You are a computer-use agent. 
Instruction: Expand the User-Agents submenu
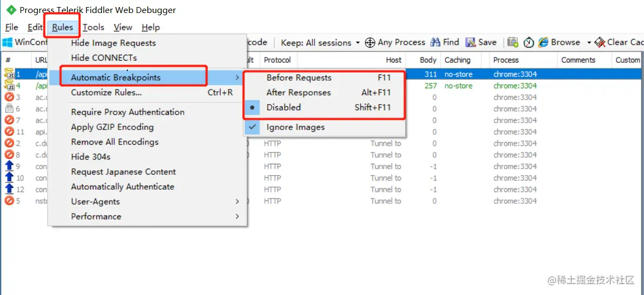pyautogui.click(x=148, y=201)
